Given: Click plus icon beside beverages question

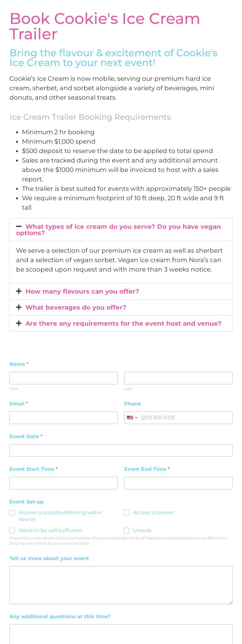Looking at the screenshot, I should pyautogui.click(x=19, y=307).
